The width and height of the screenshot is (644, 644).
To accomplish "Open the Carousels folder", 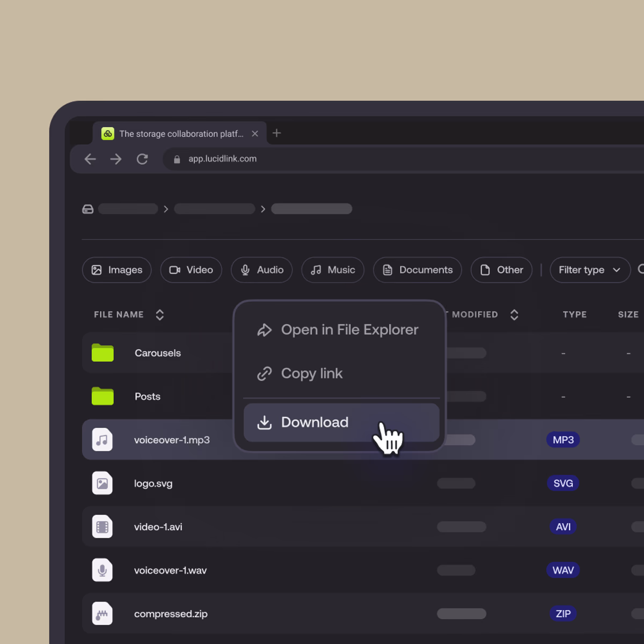I will point(157,353).
